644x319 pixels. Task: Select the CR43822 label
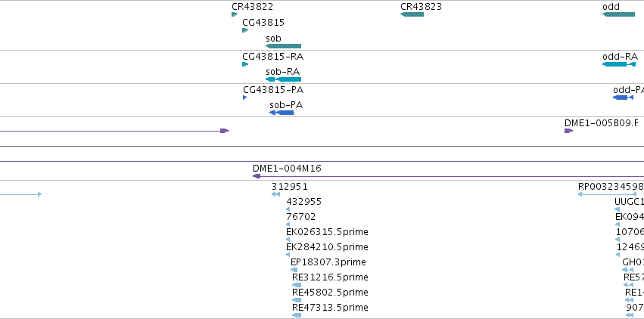coord(252,7)
